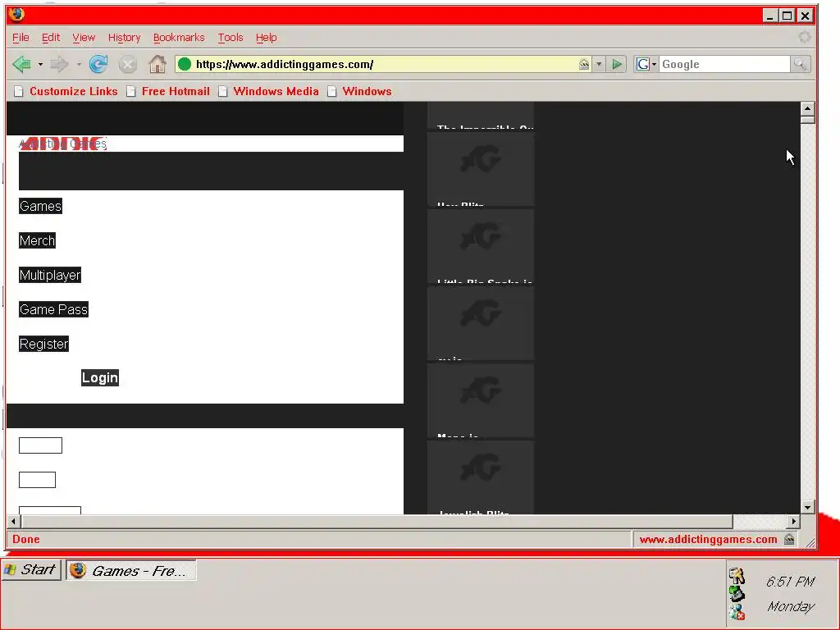Click the horizontal scrollbar thumb

coord(377,521)
